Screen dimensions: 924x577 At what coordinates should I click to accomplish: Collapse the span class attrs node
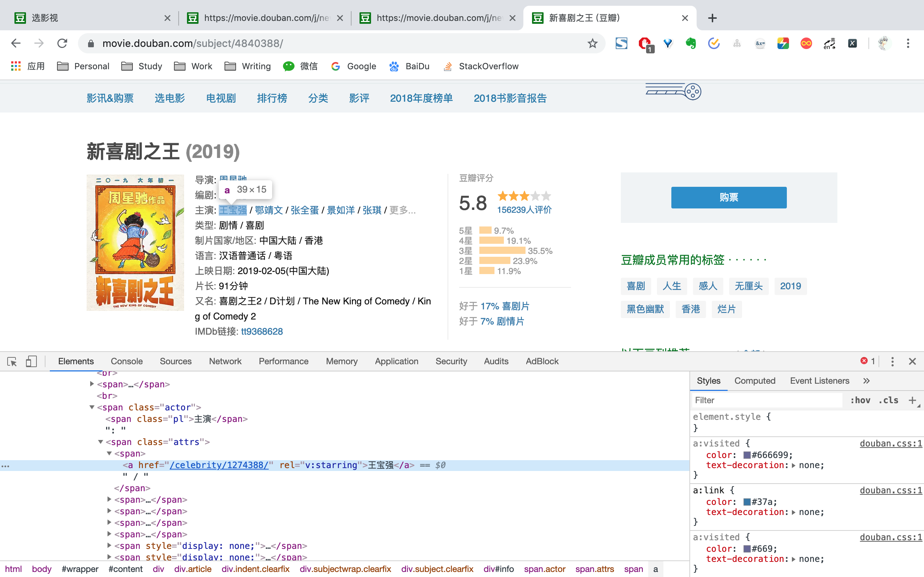pos(100,442)
